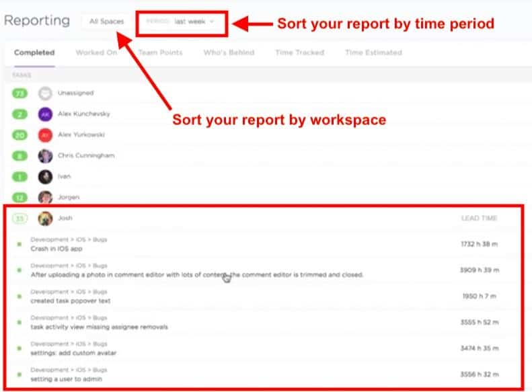Screen dimensions: 532x392
Task: Click the green 73 task count badge
Action: pyautogui.click(x=20, y=93)
